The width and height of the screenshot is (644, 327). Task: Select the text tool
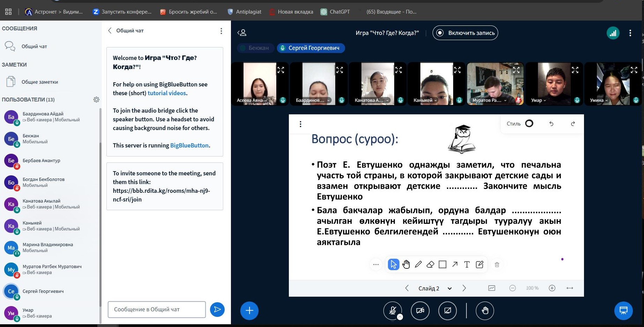pyautogui.click(x=467, y=265)
